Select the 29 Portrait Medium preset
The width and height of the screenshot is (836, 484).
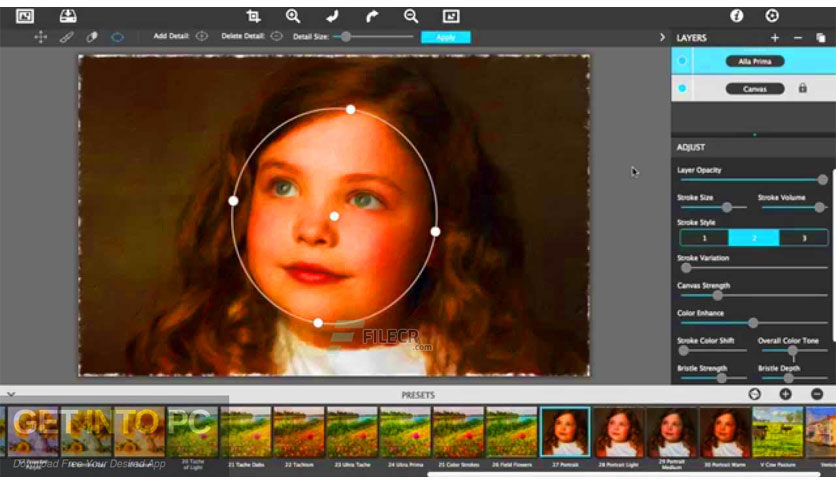671,432
